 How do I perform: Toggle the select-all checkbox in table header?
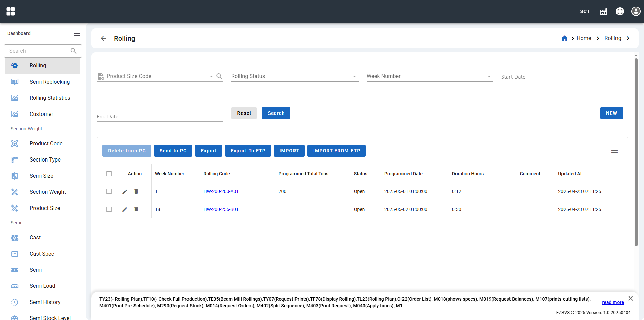(x=109, y=174)
